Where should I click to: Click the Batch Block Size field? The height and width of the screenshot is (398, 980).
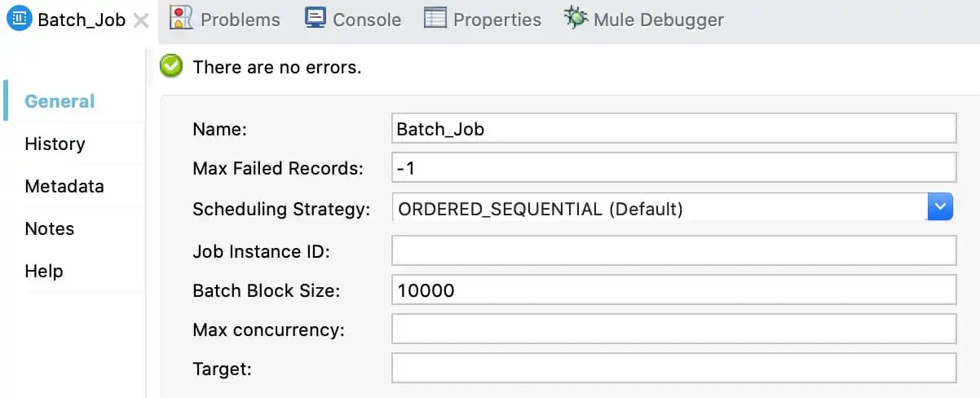pyautogui.click(x=673, y=290)
